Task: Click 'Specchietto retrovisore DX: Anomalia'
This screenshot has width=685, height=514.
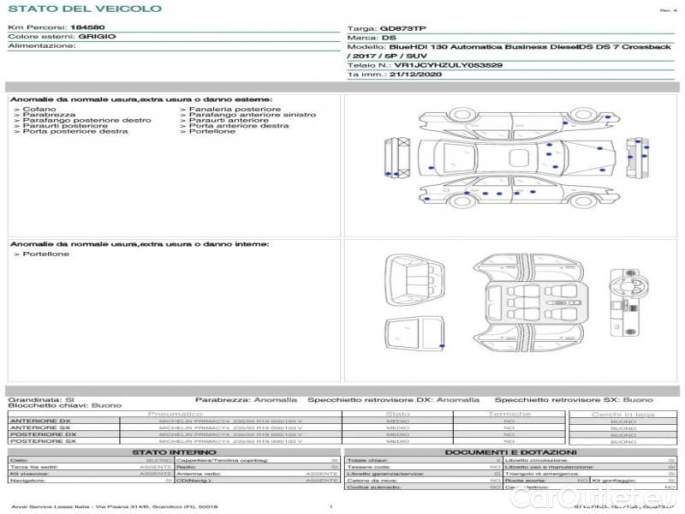Action: tap(393, 400)
